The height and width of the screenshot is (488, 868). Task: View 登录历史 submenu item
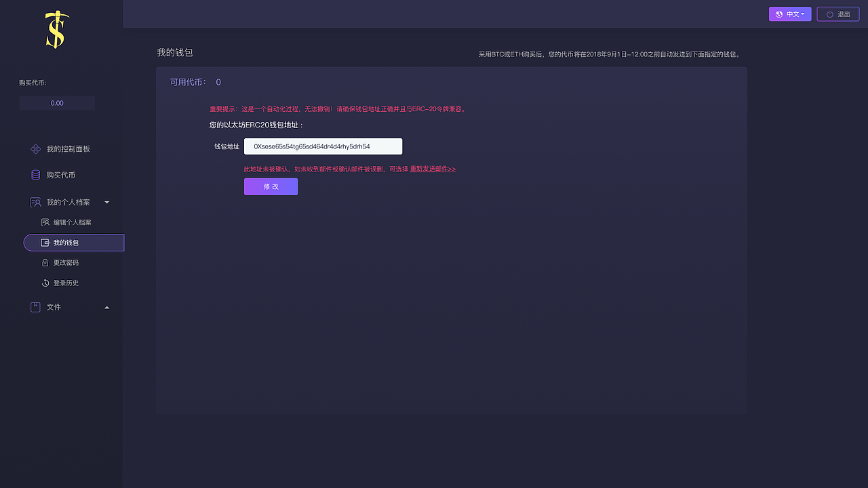pyautogui.click(x=66, y=283)
